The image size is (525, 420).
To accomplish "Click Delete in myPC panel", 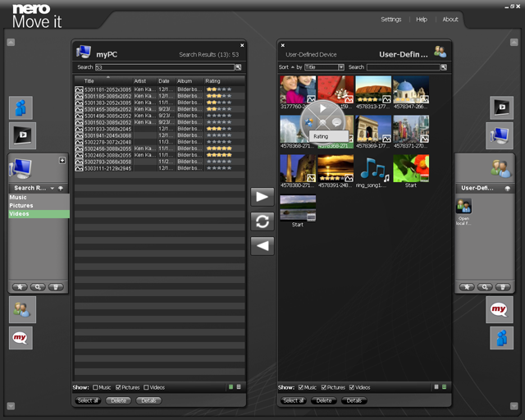I will pos(118,400).
